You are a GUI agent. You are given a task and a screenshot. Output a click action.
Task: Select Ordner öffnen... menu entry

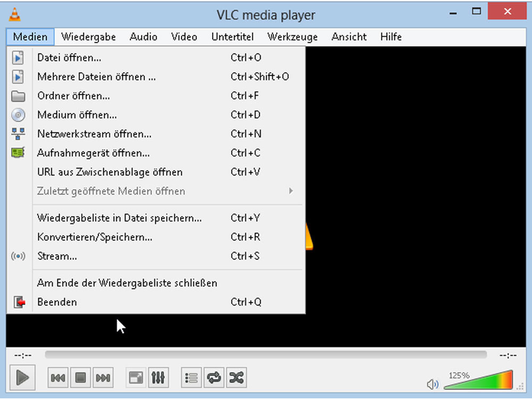(156, 96)
